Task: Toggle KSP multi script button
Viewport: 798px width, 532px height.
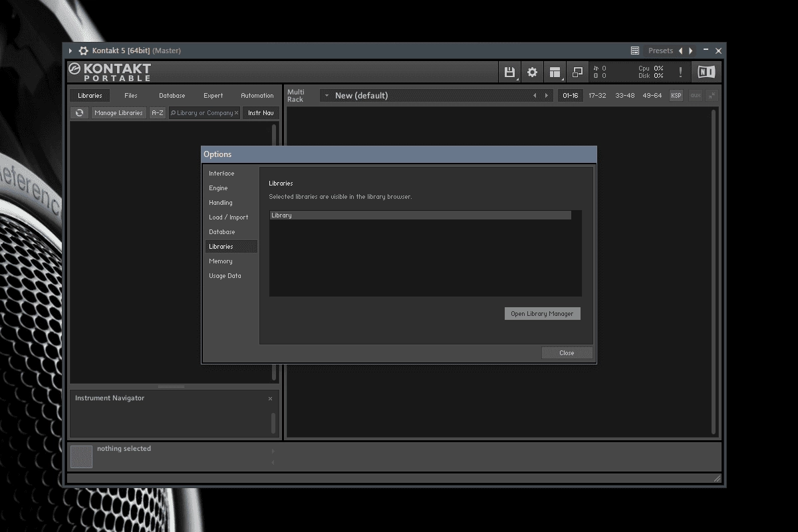Action: coord(676,96)
